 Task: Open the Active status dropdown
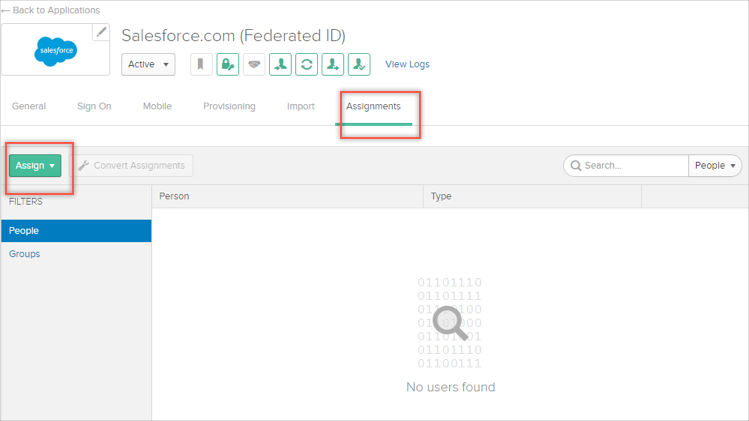[x=148, y=64]
